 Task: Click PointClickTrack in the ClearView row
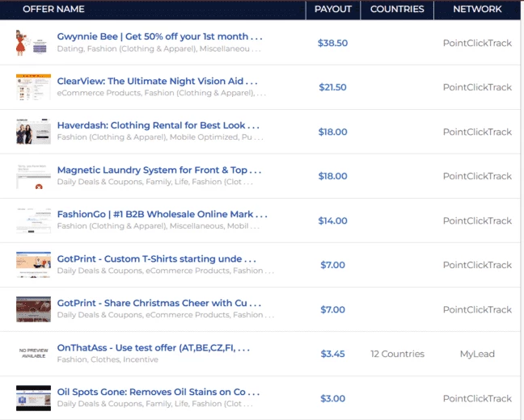(477, 87)
